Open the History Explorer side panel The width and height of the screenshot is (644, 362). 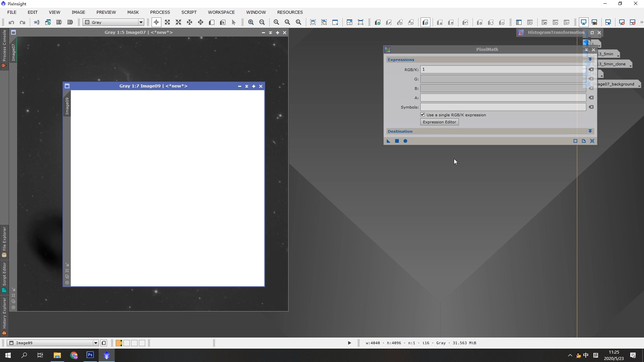click(x=4, y=316)
